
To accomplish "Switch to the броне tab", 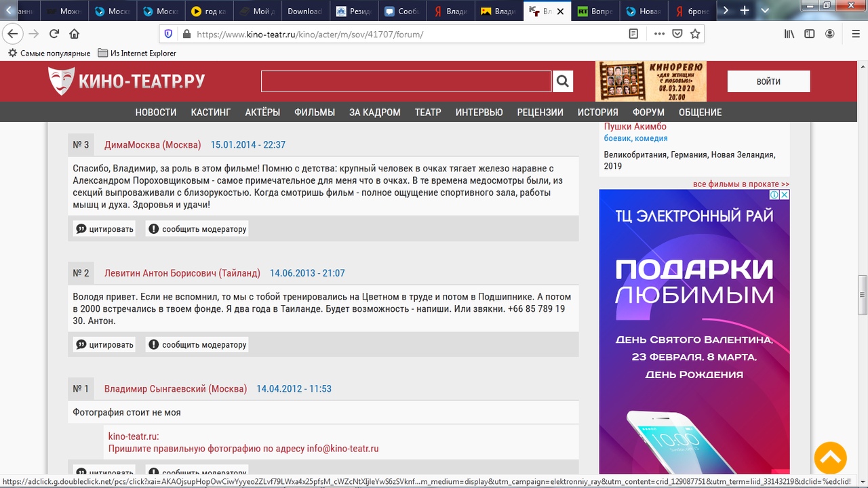I will [x=692, y=11].
